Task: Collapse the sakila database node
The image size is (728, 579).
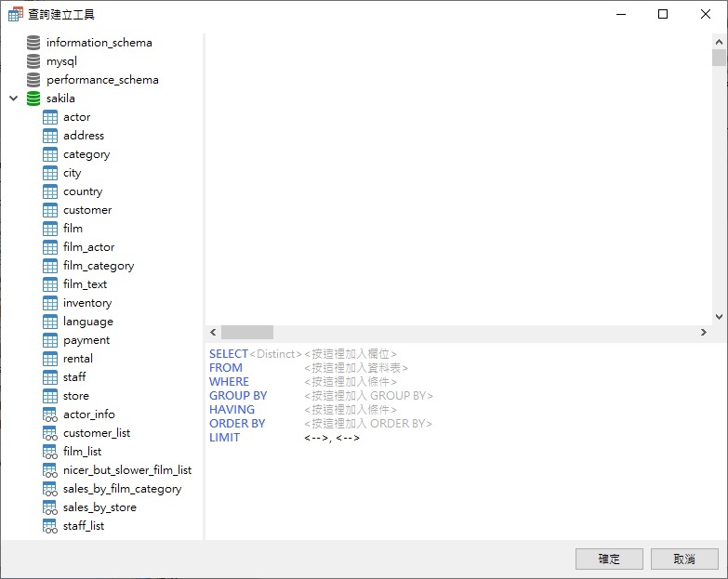Action: 14,99
